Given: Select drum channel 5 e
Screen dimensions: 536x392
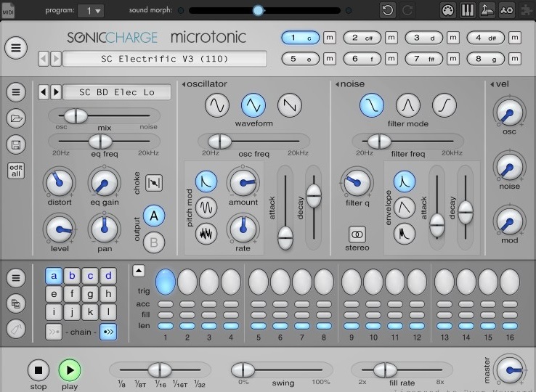Looking at the screenshot, I should [x=300, y=59].
